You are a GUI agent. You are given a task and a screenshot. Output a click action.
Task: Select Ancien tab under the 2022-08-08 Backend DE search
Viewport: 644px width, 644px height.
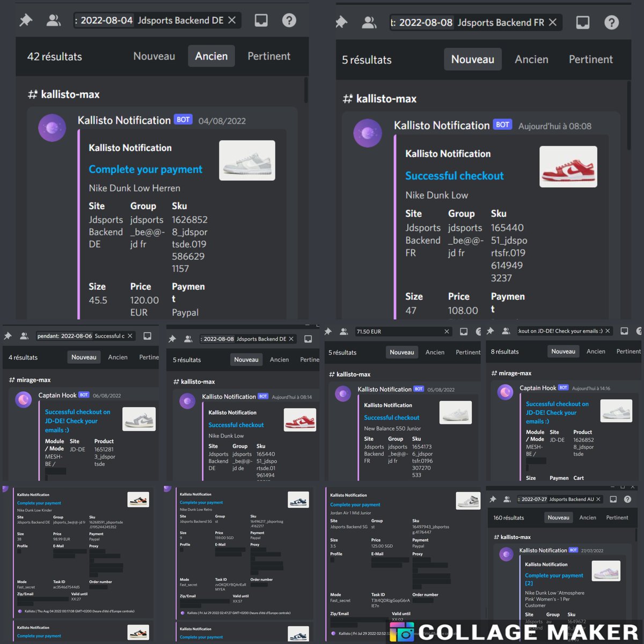279,360
